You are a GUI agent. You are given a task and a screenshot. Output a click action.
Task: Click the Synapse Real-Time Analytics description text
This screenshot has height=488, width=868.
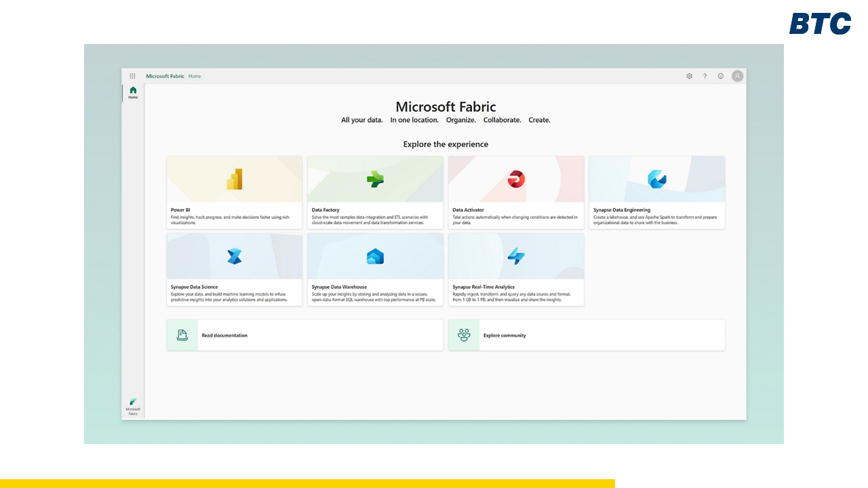[512, 297]
